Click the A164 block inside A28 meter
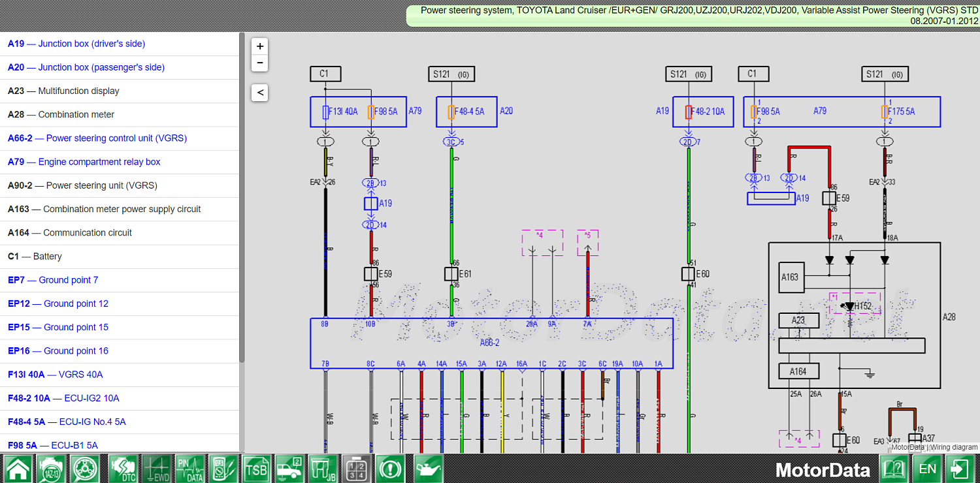The image size is (980, 483). click(798, 371)
